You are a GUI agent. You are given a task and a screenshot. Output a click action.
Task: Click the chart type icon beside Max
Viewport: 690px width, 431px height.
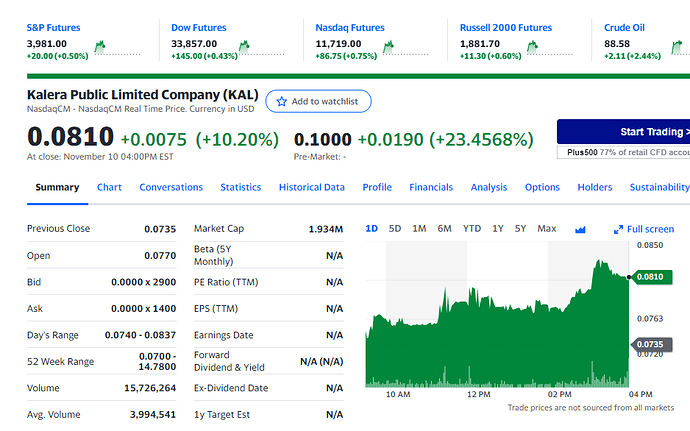[580, 229]
